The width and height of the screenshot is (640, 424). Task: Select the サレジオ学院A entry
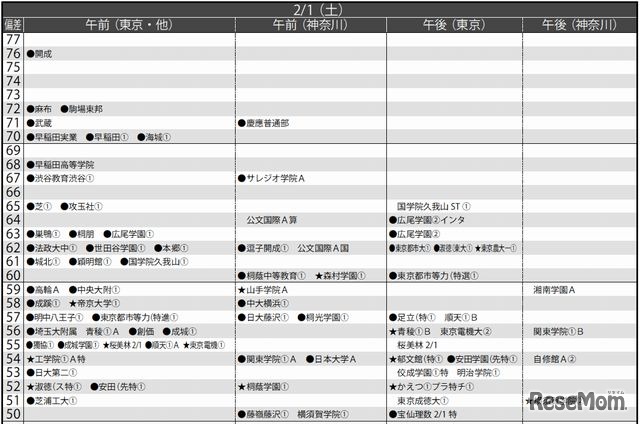[271, 178]
